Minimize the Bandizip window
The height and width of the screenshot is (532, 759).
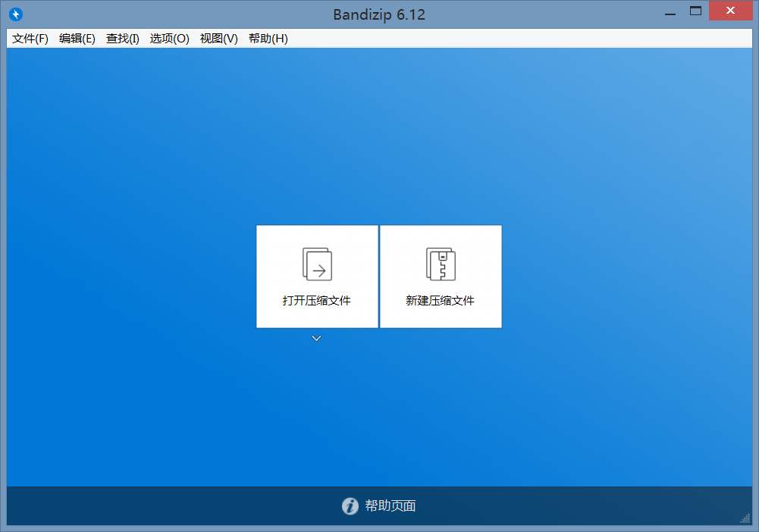pyautogui.click(x=670, y=13)
